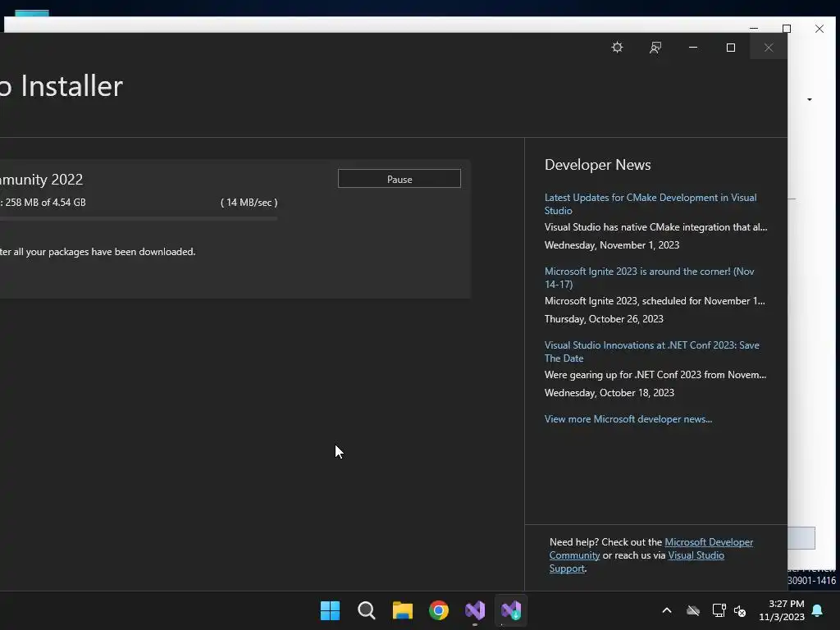
Task: Maximize the Visual Studio Installer window
Action: (x=731, y=47)
